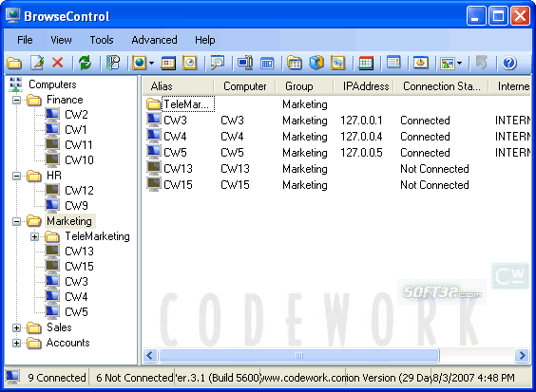Click the overlapping pages icon
536x392 pixels.
[338, 64]
